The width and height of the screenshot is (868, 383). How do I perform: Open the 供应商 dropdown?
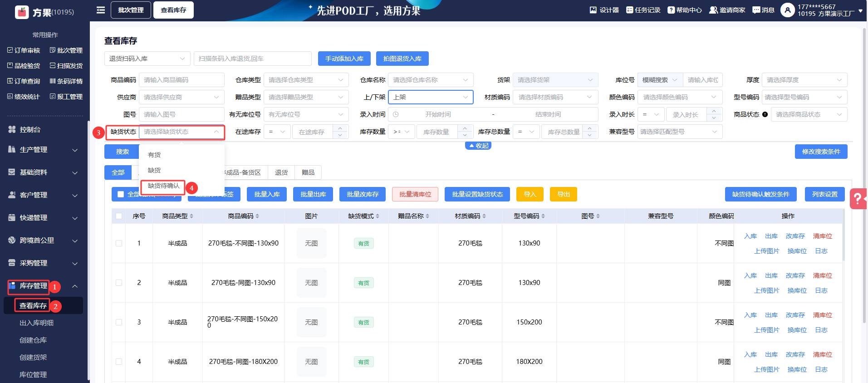(x=181, y=97)
